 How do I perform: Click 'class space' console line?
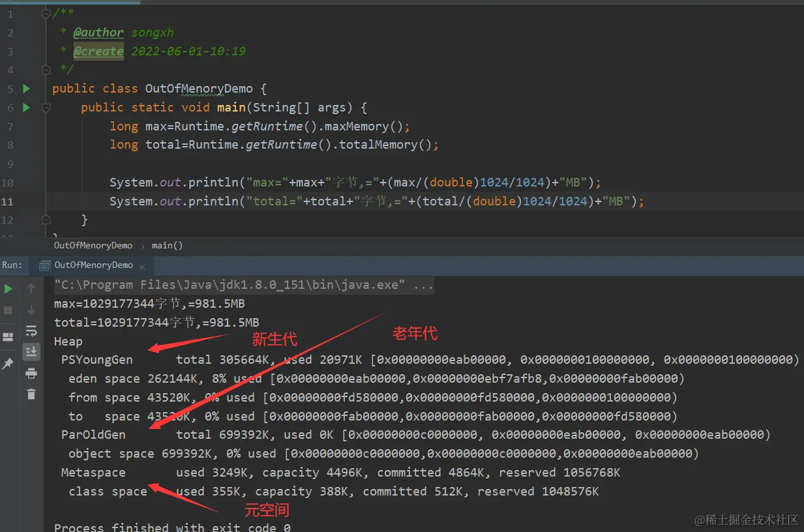point(333,492)
